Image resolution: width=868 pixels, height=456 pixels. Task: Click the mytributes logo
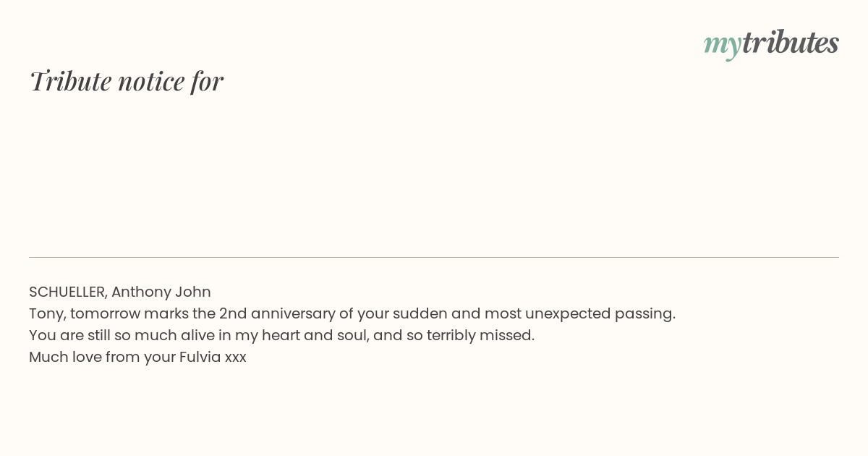771,43
